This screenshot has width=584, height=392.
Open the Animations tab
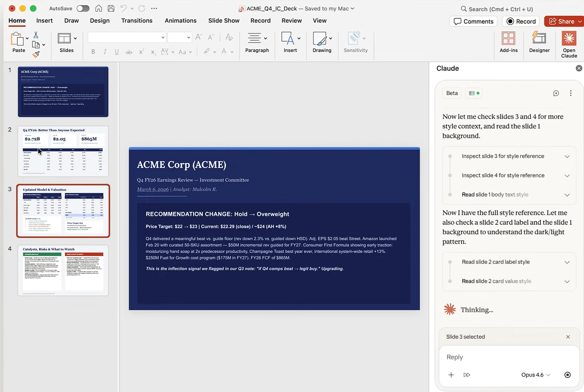(x=180, y=21)
